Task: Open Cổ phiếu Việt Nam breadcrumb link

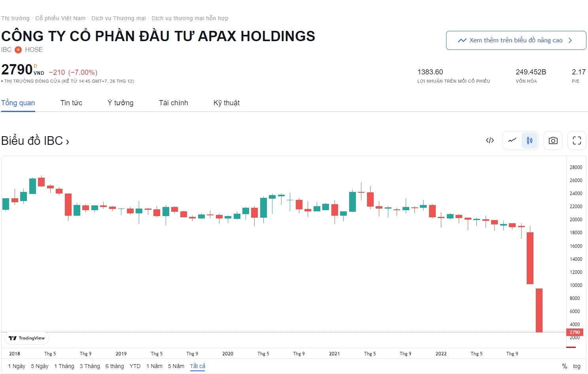Action: pyautogui.click(x=60, y=18)
